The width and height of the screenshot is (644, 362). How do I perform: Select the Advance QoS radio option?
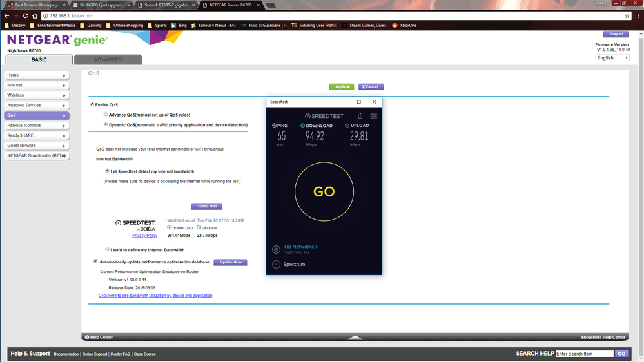coord(106,114)
